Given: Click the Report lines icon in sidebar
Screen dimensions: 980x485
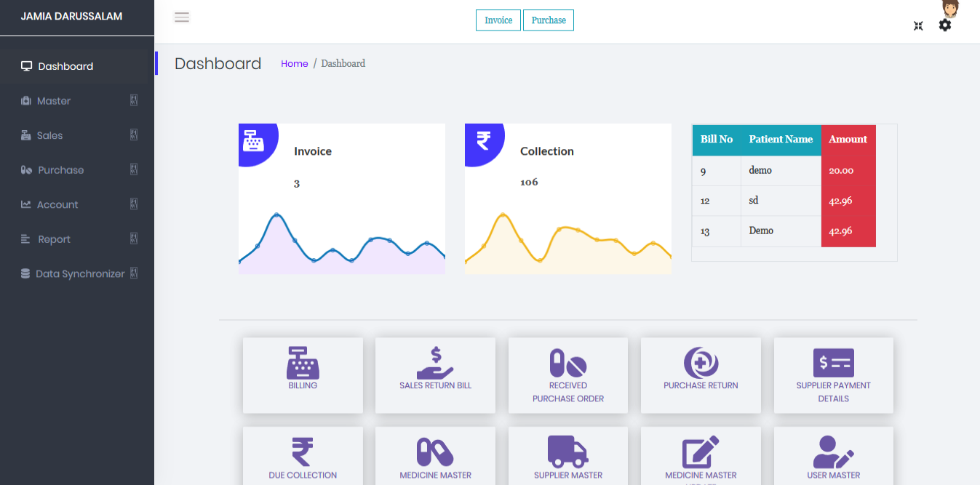Looking at the screenshot, I should pyautogui.click(x=25, y=239).
